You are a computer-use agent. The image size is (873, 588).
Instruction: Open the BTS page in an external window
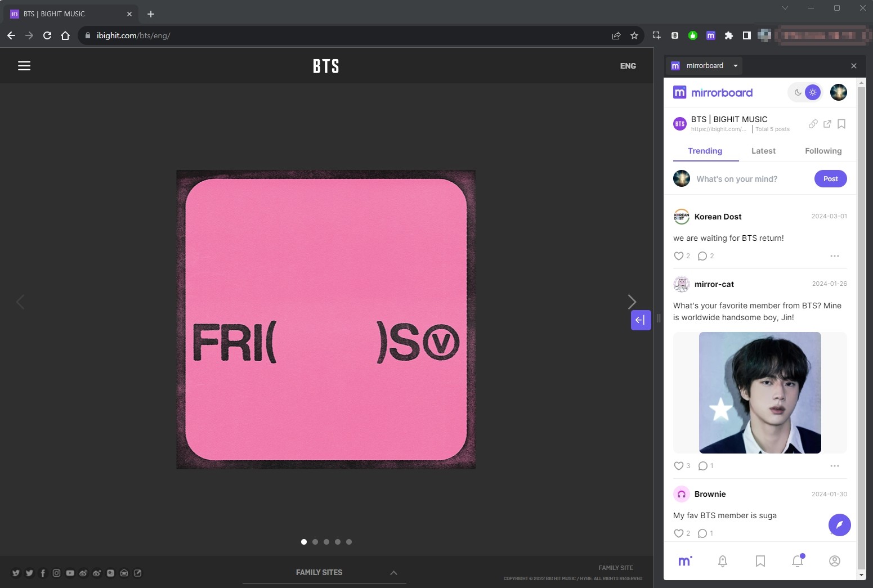click(x=827, y=124)
